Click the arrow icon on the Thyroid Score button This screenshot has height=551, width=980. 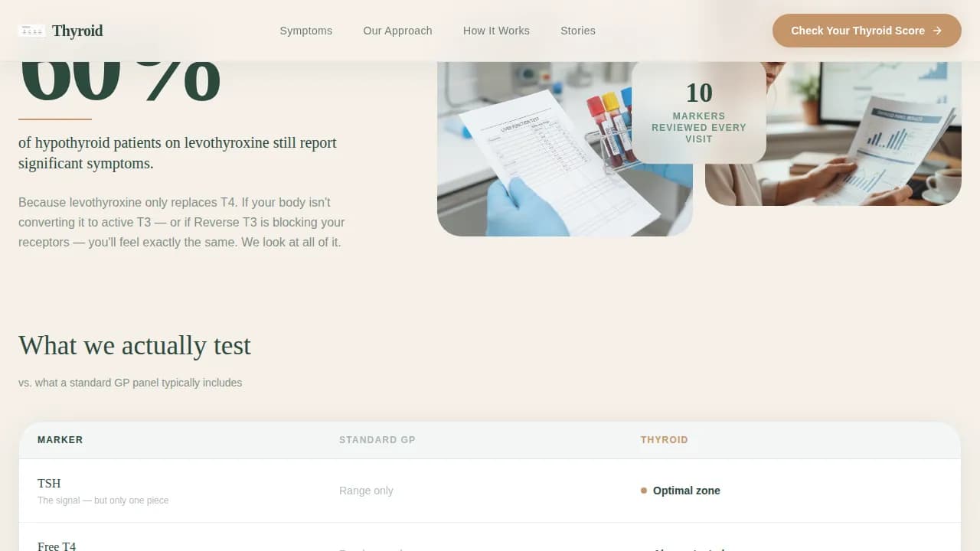pos(937,31)
